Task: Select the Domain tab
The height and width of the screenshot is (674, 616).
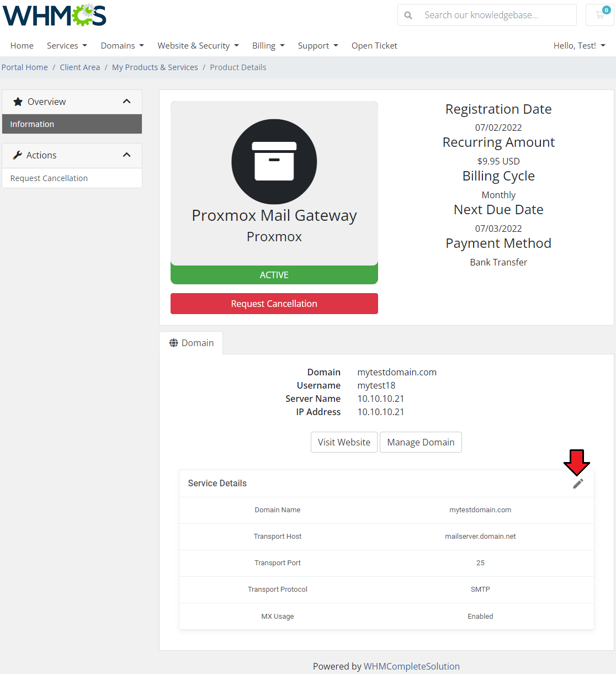Action: click(191, 343)
